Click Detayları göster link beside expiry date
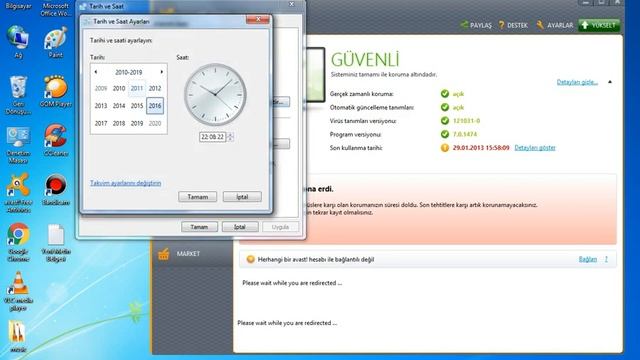Image resolution: width=640 pixels, height=360 pixels. click(535, 148)
